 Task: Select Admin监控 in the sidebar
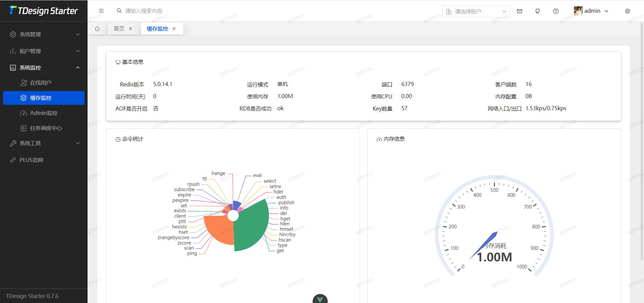[x=44, y=113]
